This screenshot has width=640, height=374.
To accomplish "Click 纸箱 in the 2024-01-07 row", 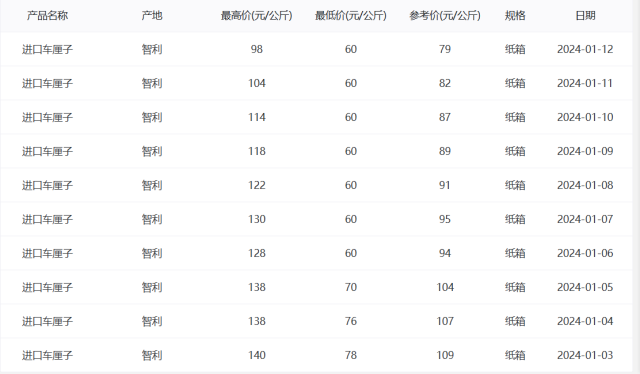I will coord(515,219).
